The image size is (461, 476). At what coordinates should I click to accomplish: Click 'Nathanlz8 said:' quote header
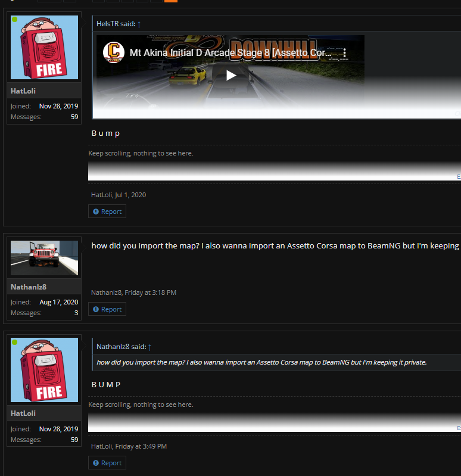(x=122, y=347)
